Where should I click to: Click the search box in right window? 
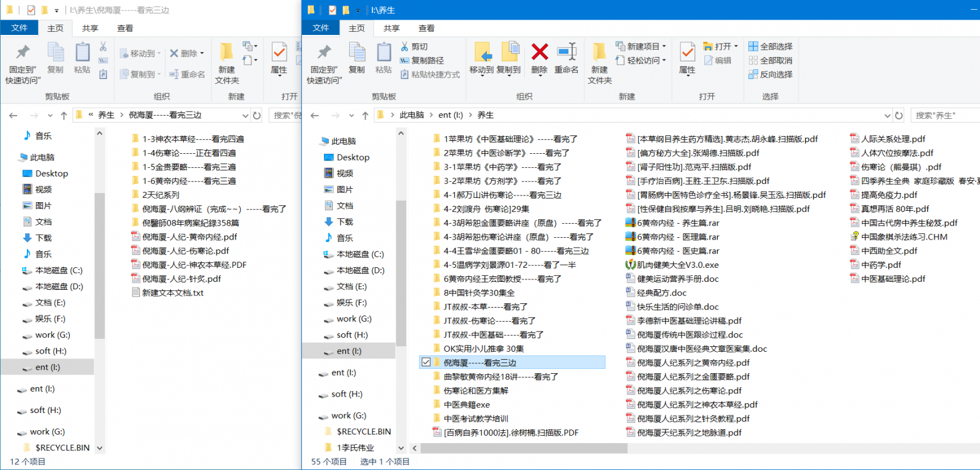[943, 115]
